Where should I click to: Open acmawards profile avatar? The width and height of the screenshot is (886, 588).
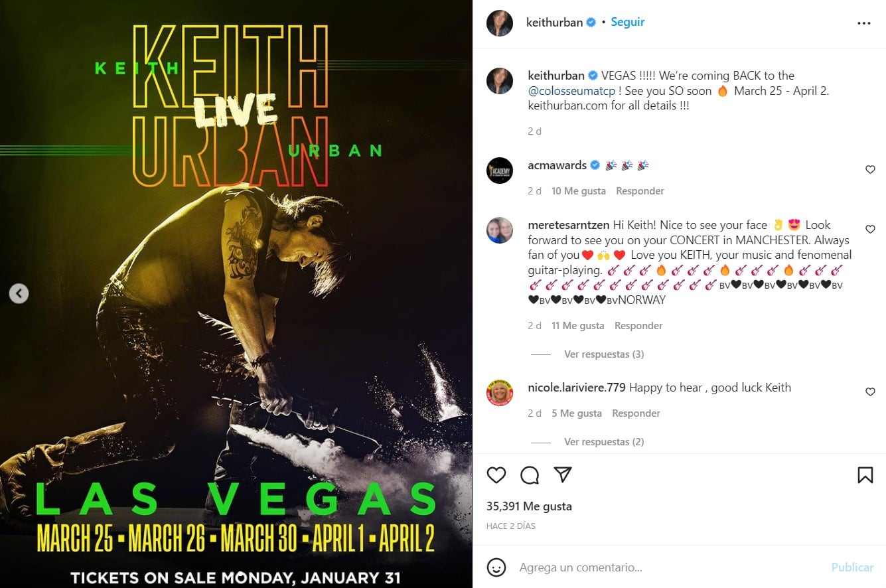coord(500,171)
